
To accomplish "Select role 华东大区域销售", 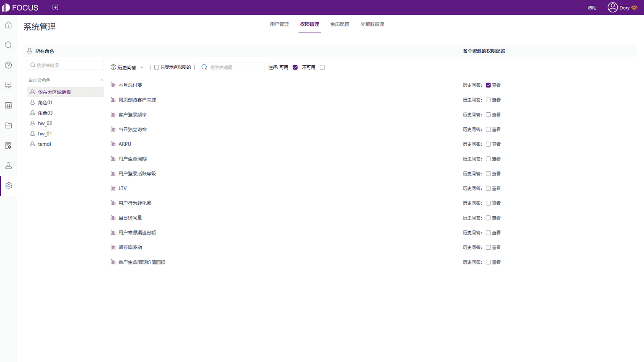I will [65, 92].
